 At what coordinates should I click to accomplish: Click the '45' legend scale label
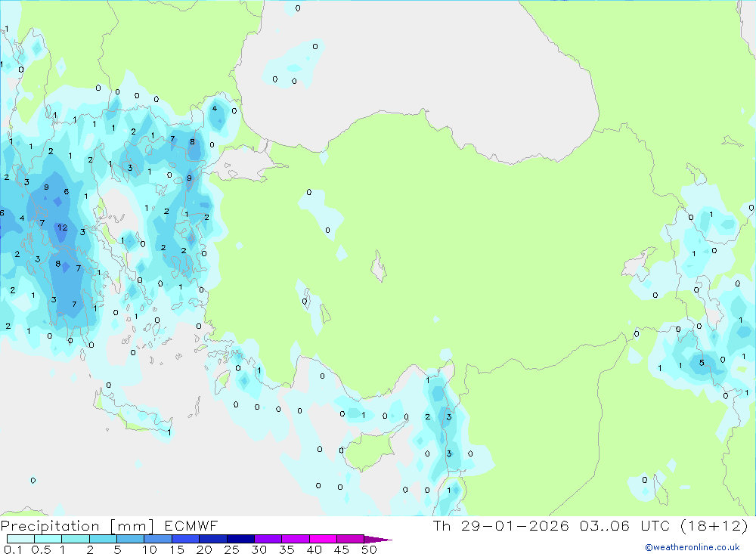click(x=342, y=549)
